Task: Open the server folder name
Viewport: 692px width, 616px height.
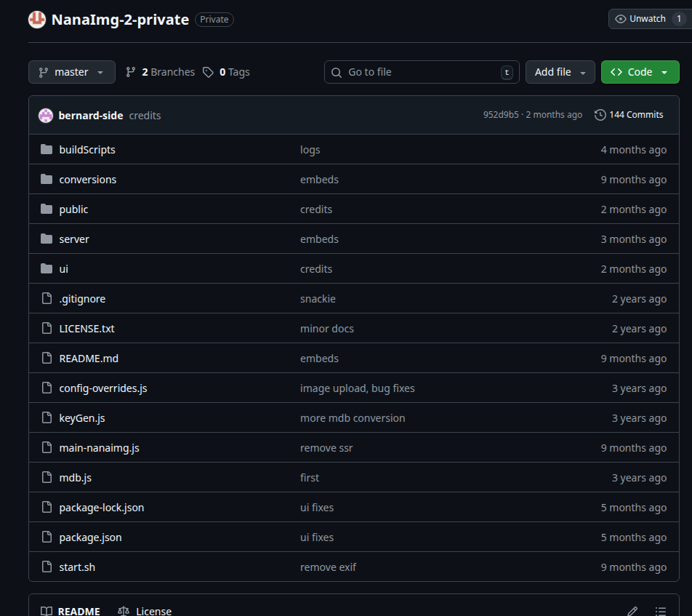Action: (x=74, y=239)
